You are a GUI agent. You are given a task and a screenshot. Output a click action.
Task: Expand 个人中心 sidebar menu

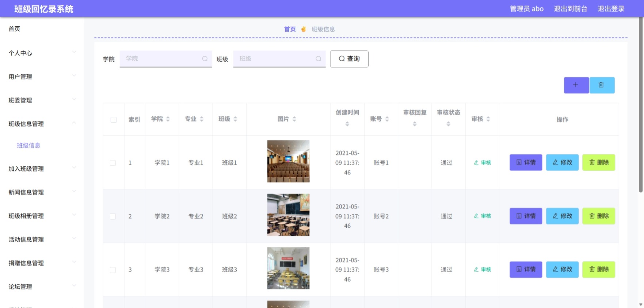click(x=42, y=53)
